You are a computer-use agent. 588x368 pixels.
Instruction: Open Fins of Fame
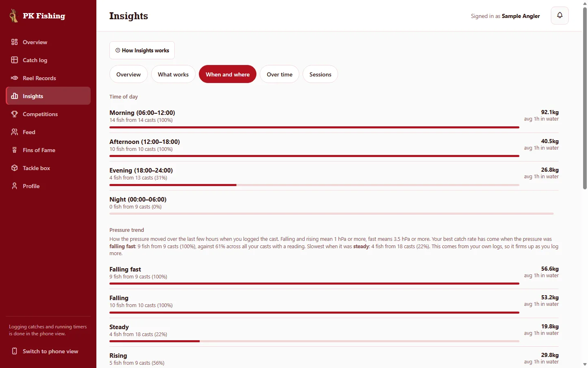[x=48, y=150]
